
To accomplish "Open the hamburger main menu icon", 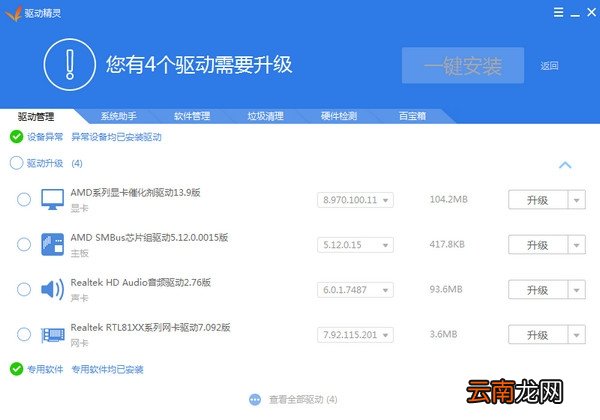I will coord(558,12).
